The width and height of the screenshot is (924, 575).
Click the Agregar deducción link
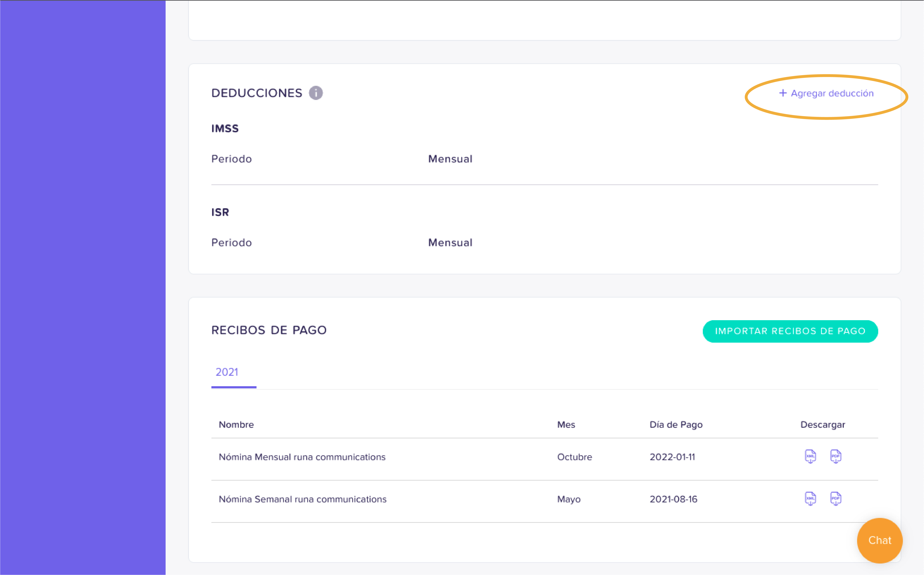(826, 93)
